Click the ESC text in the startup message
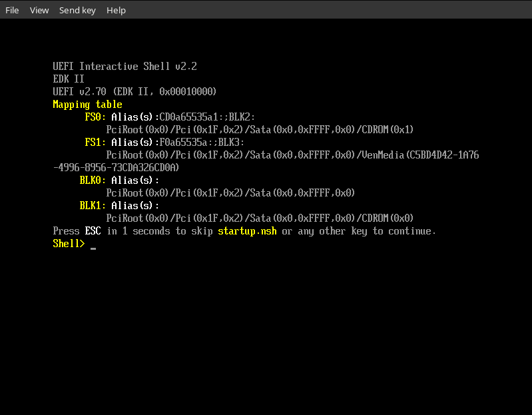Screen dimensions: 532x415 [x=93, y=231]
